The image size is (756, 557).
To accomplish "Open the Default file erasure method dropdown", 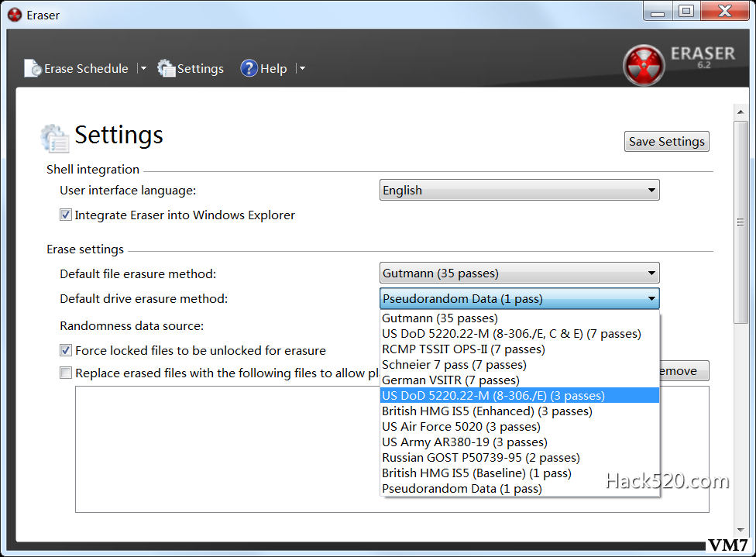I will pos(519,273).
